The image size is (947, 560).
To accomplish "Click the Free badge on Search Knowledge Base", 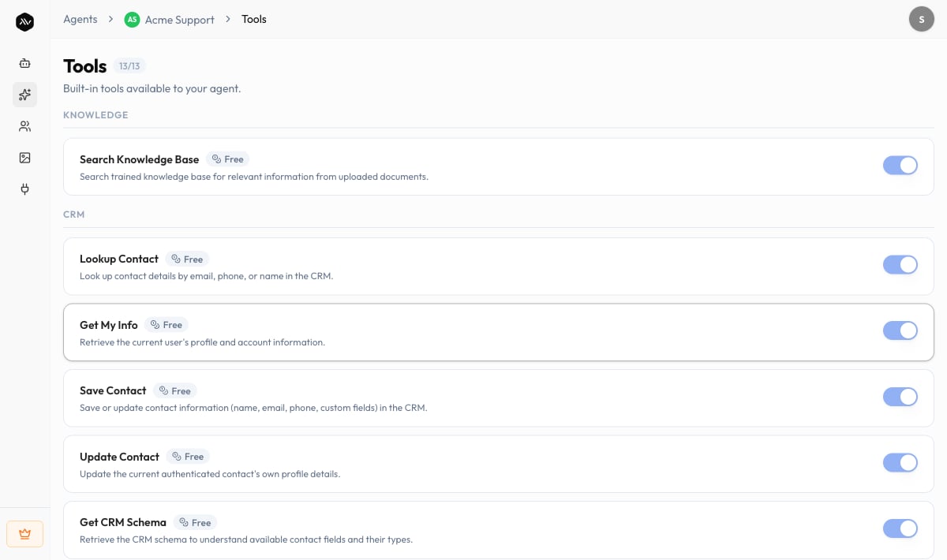I will (x=227, y=159).
